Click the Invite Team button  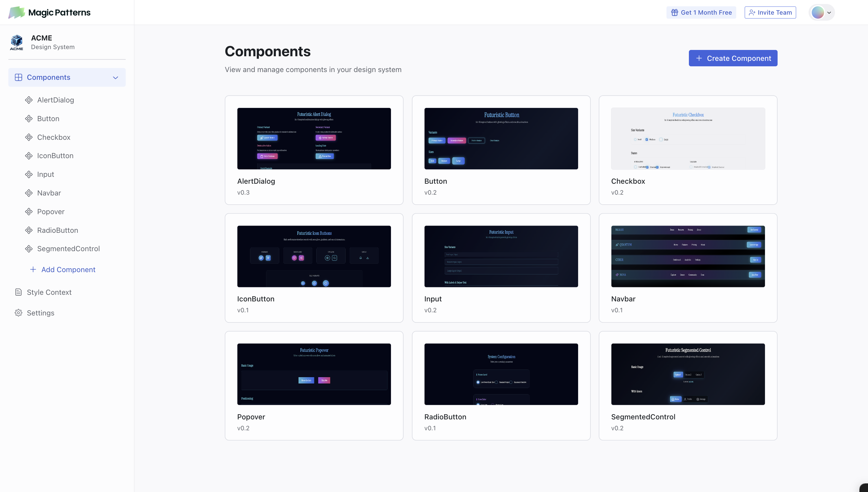point(770,13)
